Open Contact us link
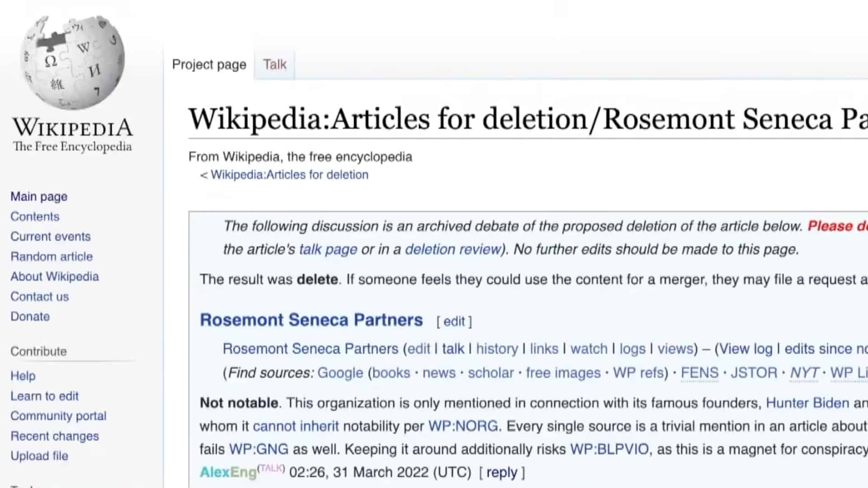The width and height of the screenshot is (868, 488). [x=40, y=296]
